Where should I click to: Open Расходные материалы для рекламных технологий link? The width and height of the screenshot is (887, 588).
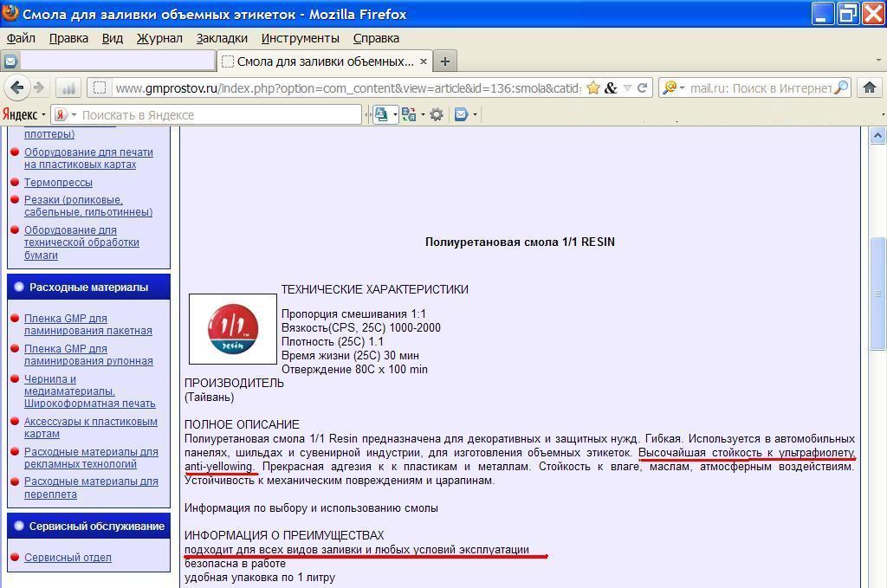point(91,458)
